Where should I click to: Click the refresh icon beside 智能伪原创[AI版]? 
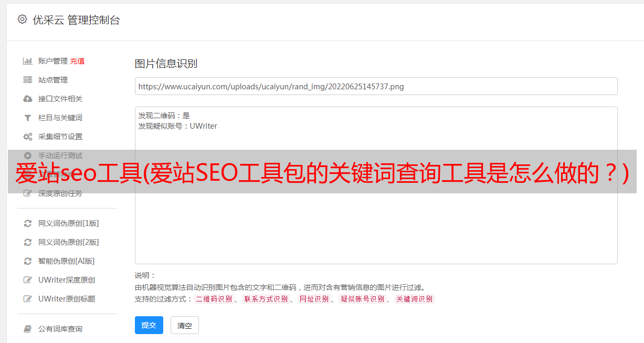click(x=28, y=261)
